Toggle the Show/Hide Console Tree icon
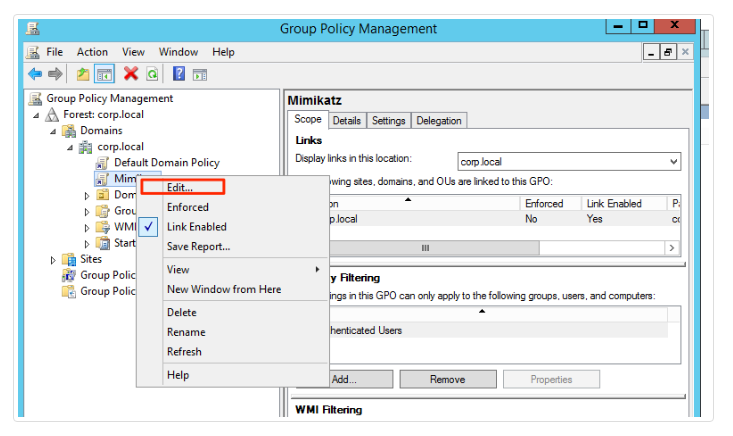 [x=104, y=74]
